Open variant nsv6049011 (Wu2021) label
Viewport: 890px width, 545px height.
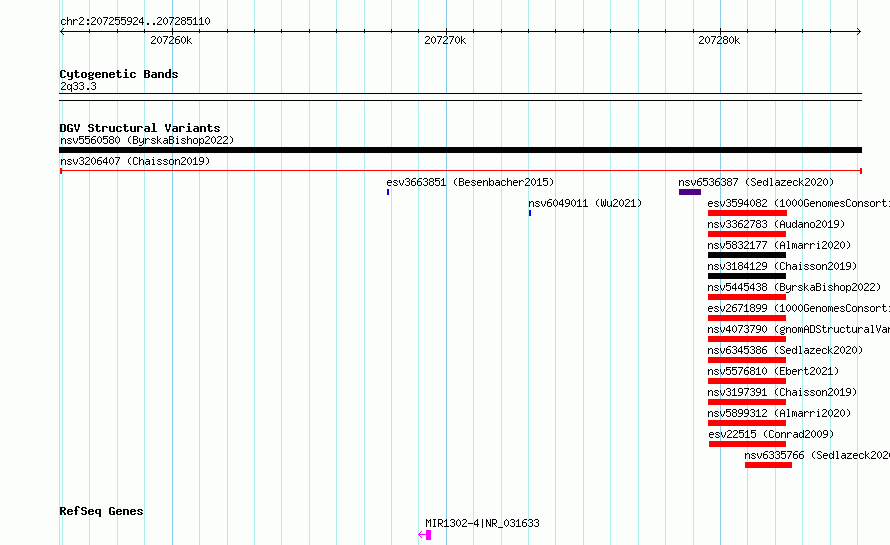click(x=585, y=203)
